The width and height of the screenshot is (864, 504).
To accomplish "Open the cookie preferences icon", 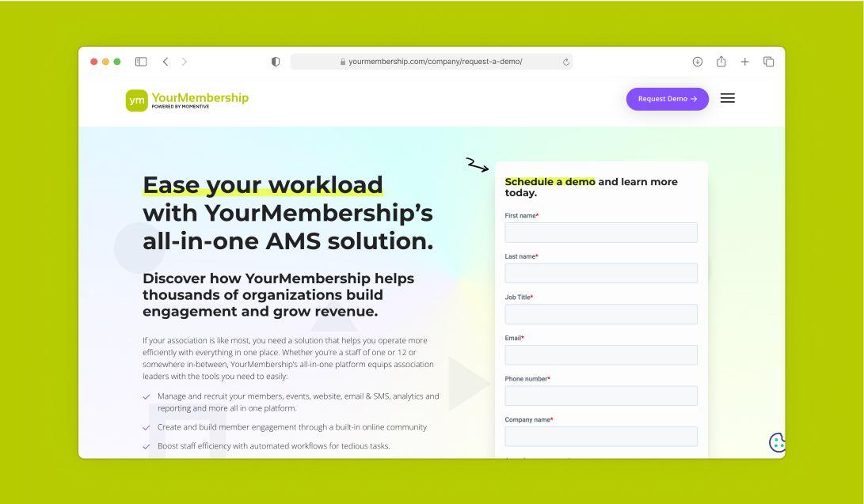I will pos(778,442).
